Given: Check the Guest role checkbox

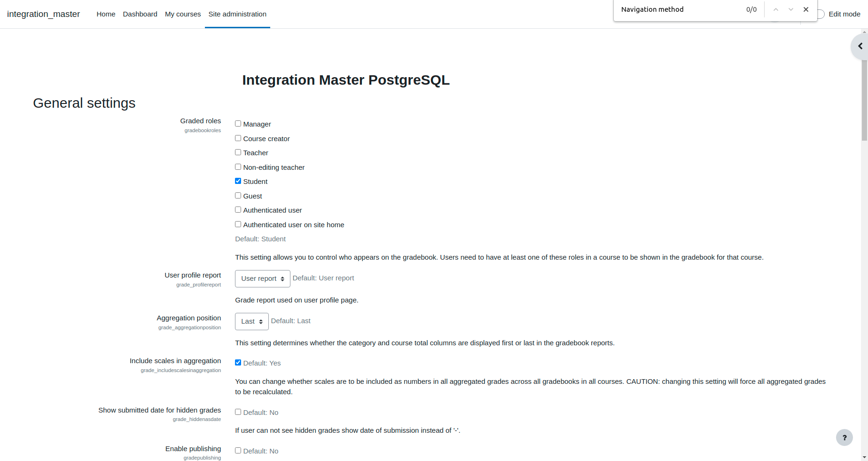Looking at the screenshot, I should tap(238, 196).
